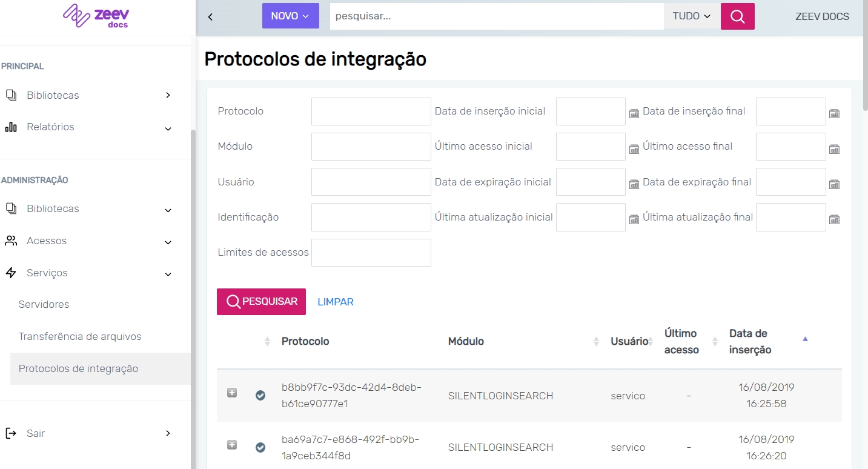Screen dimensions: 868x469
Task: Expand row details for protocol ba69a7c7
Action: (231, 445)
